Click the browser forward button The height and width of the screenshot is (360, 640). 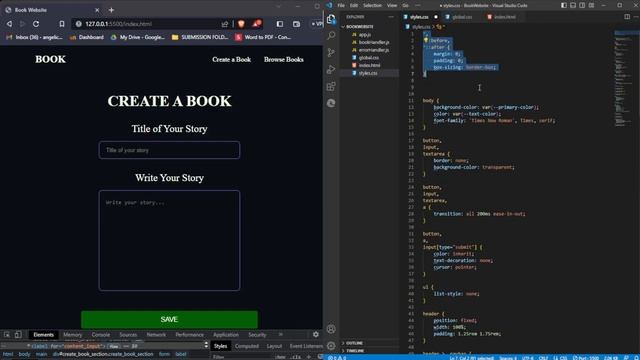coord(22,24)
